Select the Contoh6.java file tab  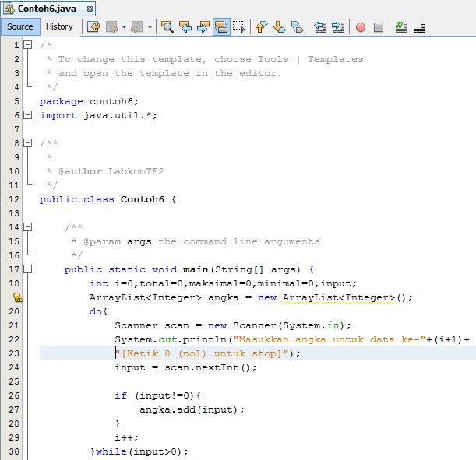click(x=47, y=9)
